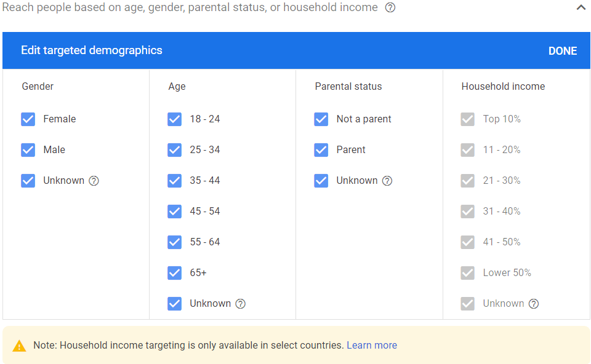Disable the 18 - 24 age checkbox
The height and width of the screenshot is (364, 591).
click(174, 119)
